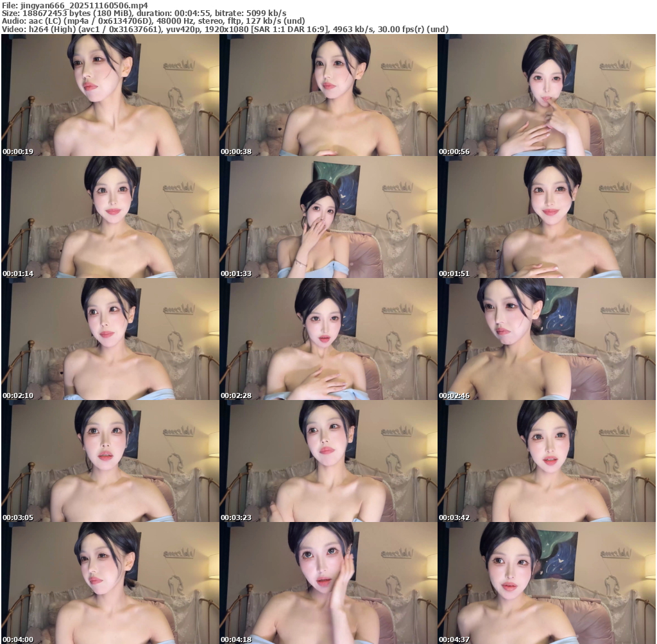
Task: Pick the preview frame timestamped 00:02:10
Action: pos(110,339)
